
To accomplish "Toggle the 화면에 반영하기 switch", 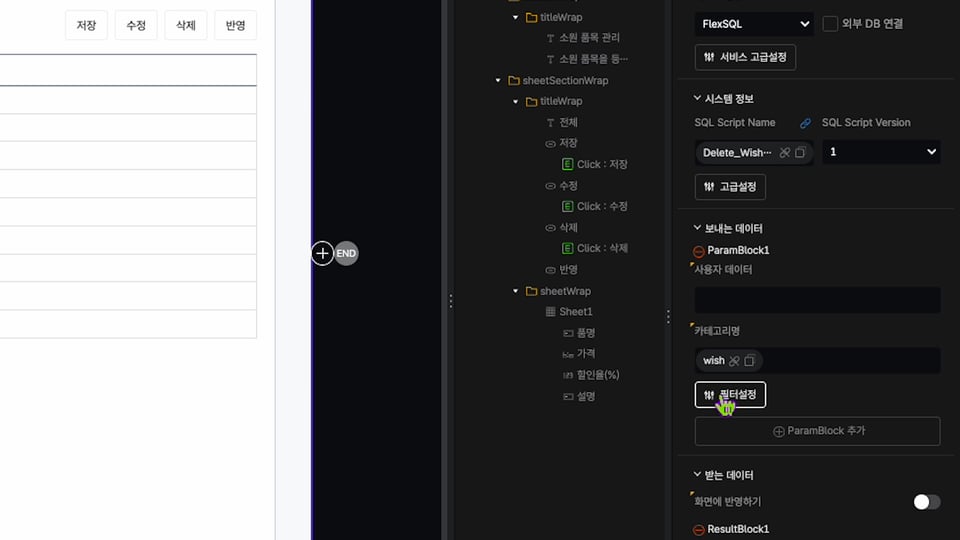I will click(927, 502).
